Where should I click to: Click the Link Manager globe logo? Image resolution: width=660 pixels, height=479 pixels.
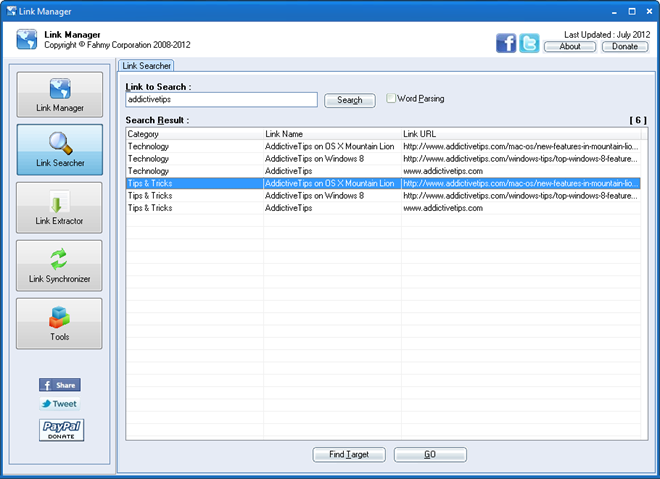click(27, 40)
